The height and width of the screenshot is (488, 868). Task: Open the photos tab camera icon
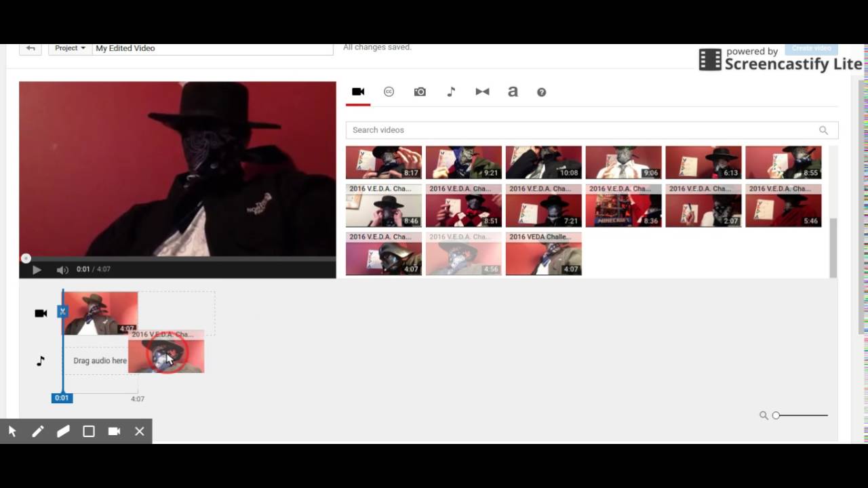click(x=420, y=91)
